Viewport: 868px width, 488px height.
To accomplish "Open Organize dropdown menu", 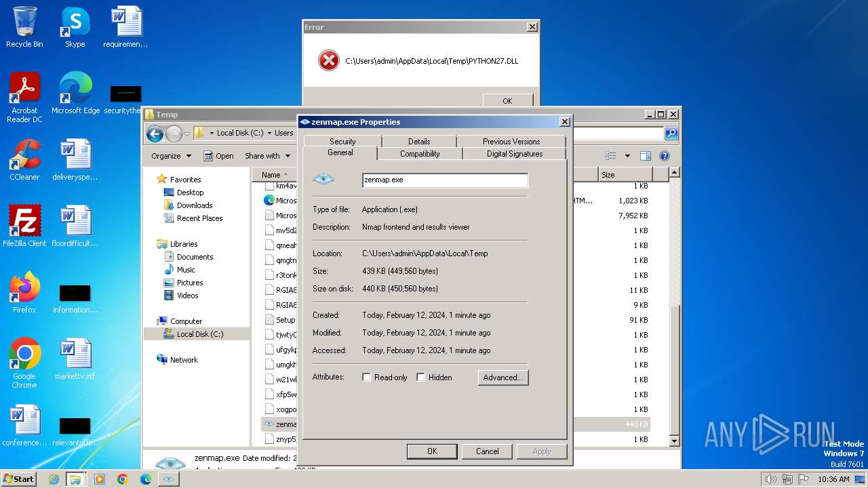I will click(x=171, y=156).
